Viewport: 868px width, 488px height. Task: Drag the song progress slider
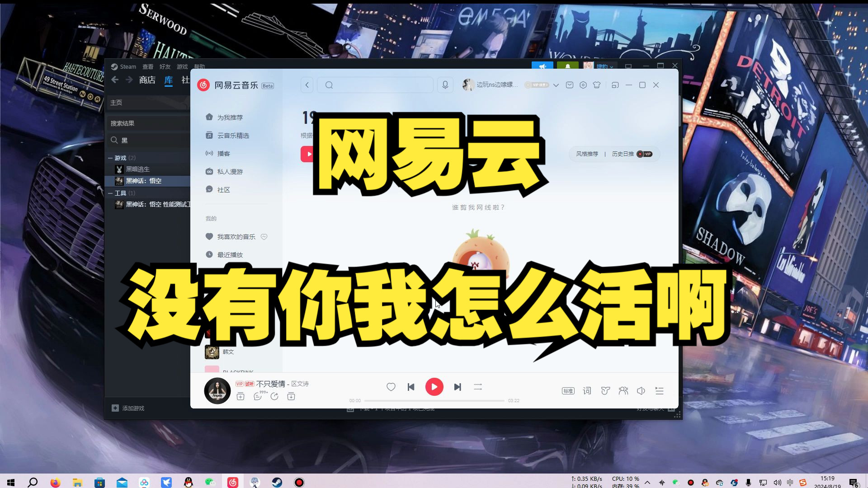[434, 400]
